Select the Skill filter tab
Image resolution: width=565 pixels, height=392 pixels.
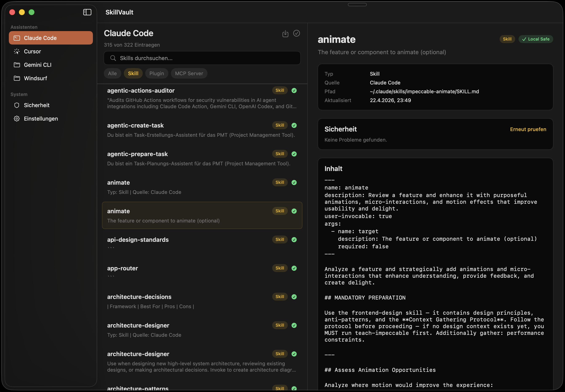pyautogui.click(x=133, y=73)
